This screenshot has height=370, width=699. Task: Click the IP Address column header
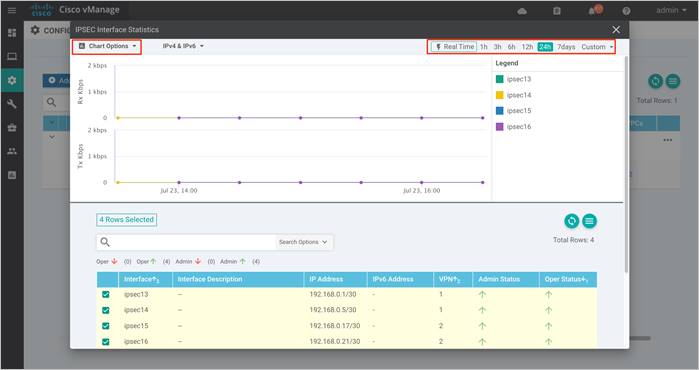pyautogui.click(x=335, y=280)
